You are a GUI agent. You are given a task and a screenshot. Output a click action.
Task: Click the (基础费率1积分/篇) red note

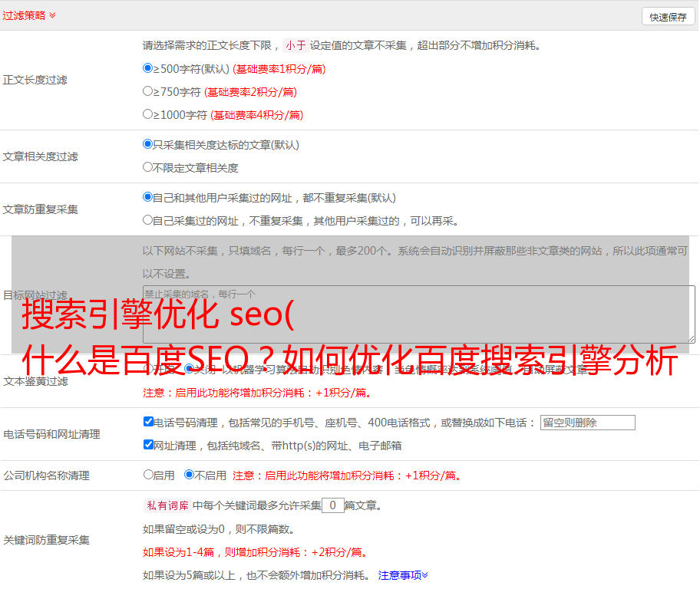pos(279,69)
